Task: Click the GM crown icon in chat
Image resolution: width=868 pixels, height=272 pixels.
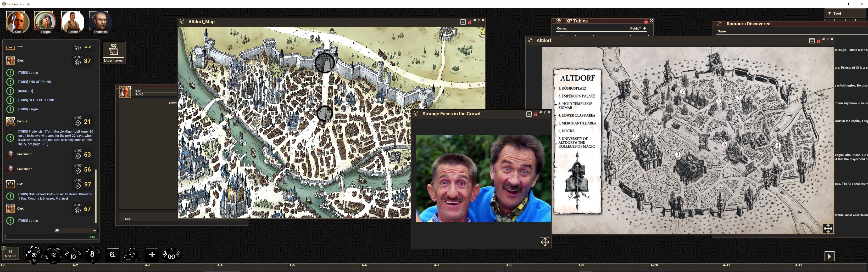Action: click(10, 184)
